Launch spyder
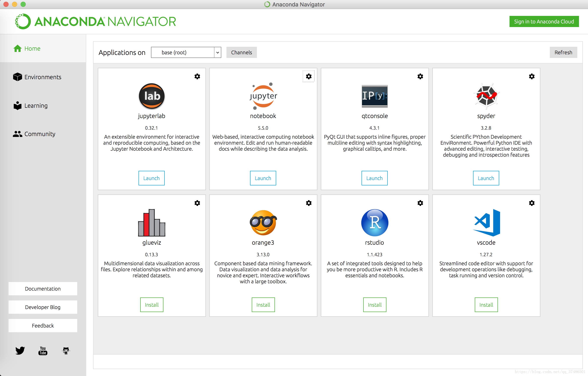Viewport: 588px width, 376px height. 486,178
